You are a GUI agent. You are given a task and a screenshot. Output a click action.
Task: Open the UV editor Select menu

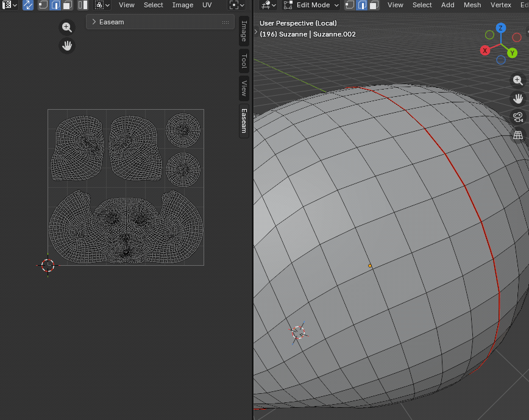click(x=154, y=5)
